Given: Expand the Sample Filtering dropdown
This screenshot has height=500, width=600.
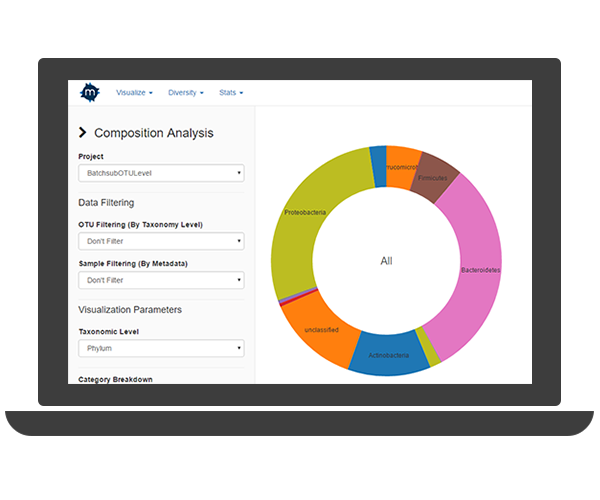Looking at the screenshot, I should point(161,280).
